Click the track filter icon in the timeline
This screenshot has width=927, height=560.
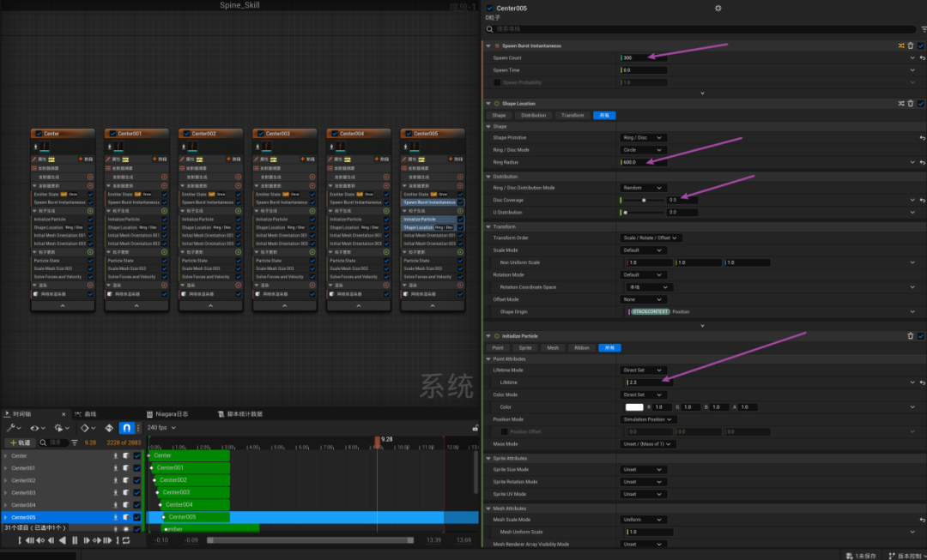(75, 443)
